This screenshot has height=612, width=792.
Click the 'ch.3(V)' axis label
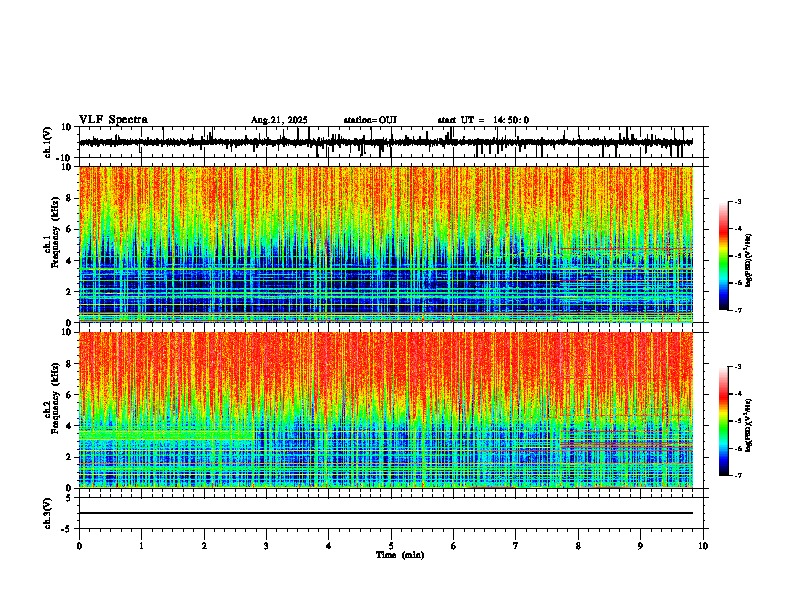point(48,513)
